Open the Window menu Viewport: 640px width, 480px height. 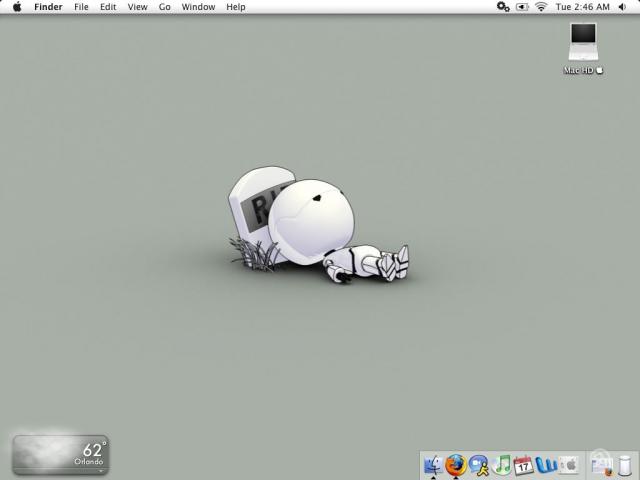pyautogui.click(x=198, y=7)
